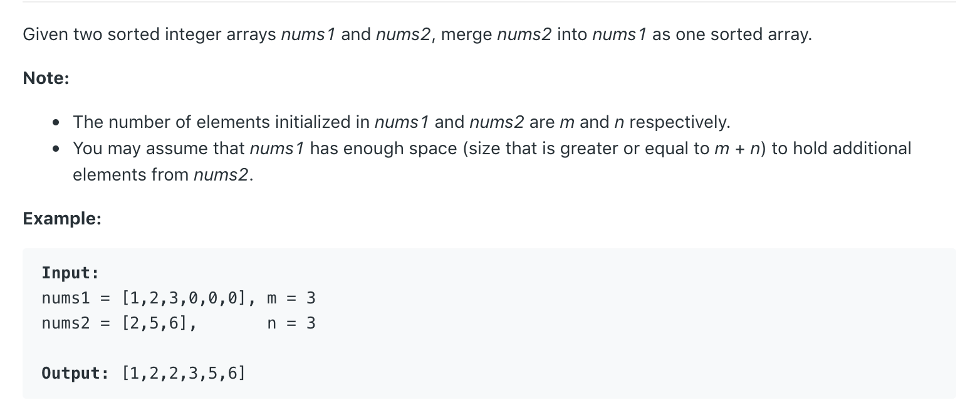Click "Given two sorted integer arrays" text
This screenshot has height=405, width=980.
click(150, 34)
